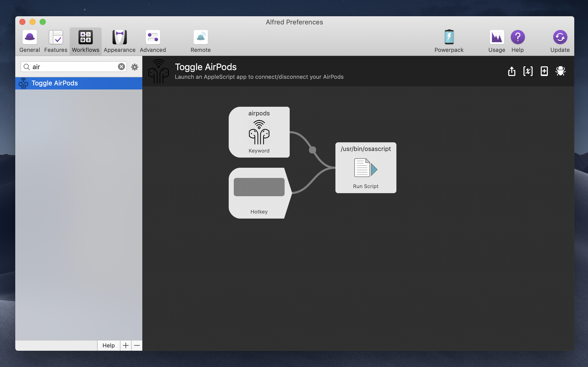Close the Alfred Preferences window
Image resolution: width=588 pixels, height=367 pixels.
tap(22, 22)
